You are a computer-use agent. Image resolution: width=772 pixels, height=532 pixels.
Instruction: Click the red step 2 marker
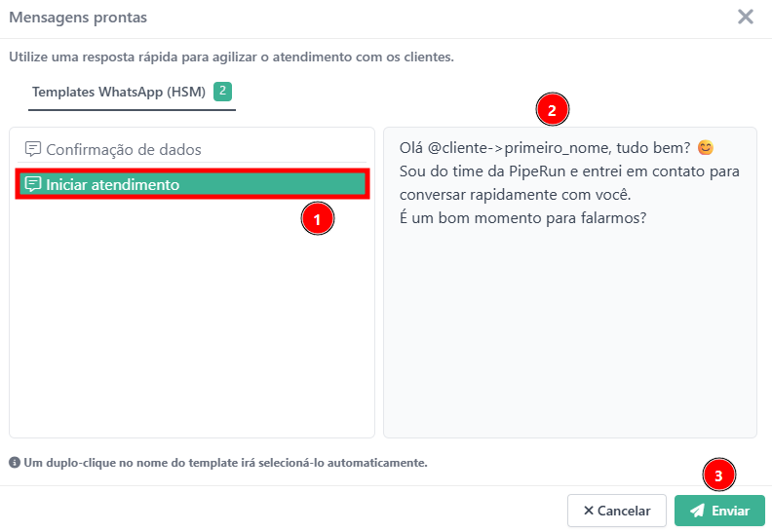point(552,110)
